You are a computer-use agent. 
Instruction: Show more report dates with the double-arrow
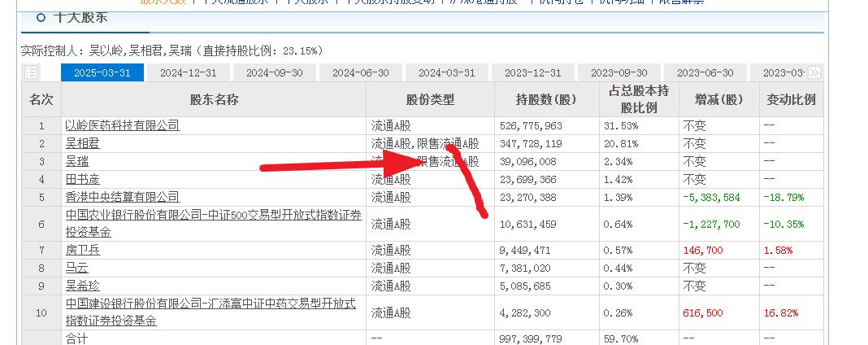[x=814, y=72]
